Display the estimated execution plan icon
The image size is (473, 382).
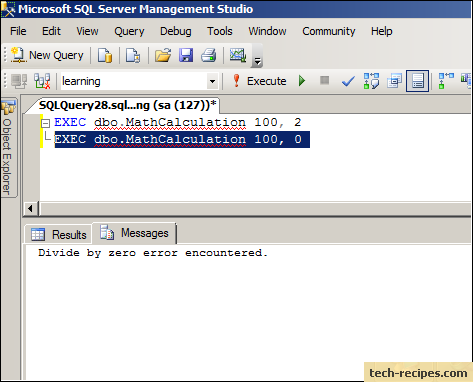pyautogui.click(x=371, y=81)
